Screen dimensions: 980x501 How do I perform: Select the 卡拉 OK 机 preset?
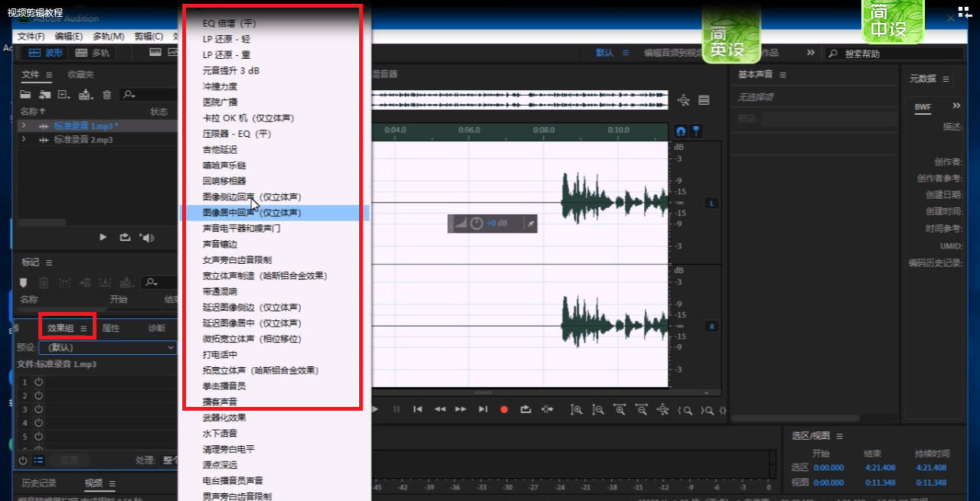[274, 118]
